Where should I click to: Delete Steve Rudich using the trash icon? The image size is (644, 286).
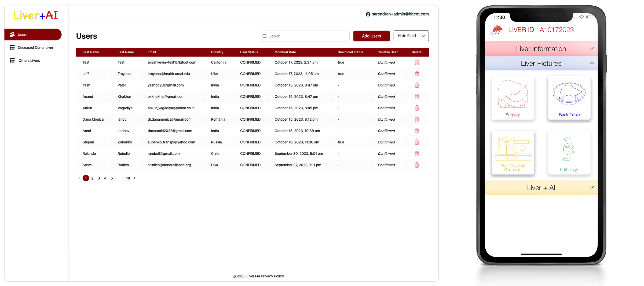(x=417, y=165)
